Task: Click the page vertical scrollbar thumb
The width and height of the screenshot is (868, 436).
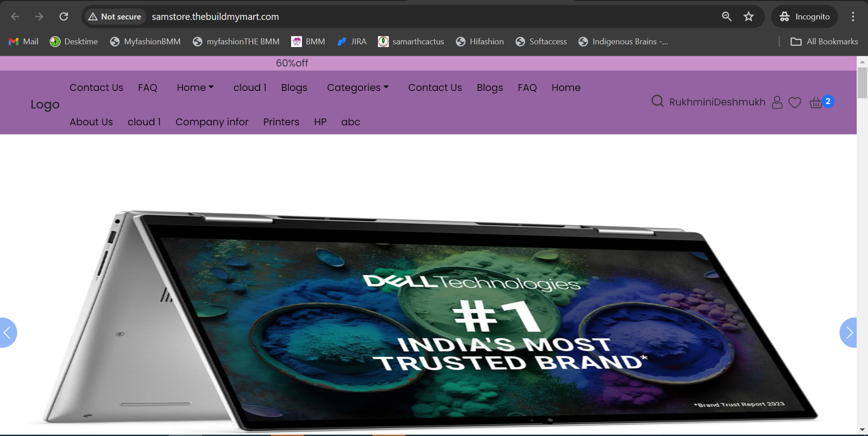Action: tap(862, 82)
